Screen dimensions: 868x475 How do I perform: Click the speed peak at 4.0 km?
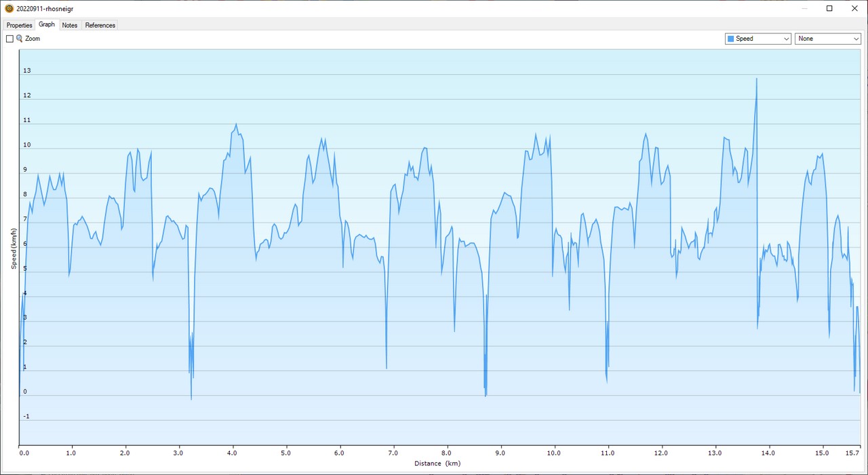pos(236,124)
